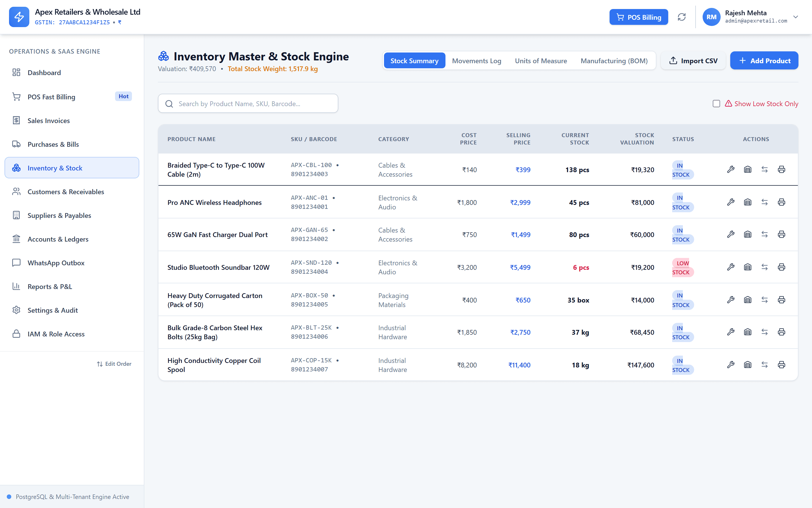Open Reports & P&L
Screen dimensions: 812x508
point(72,286)
